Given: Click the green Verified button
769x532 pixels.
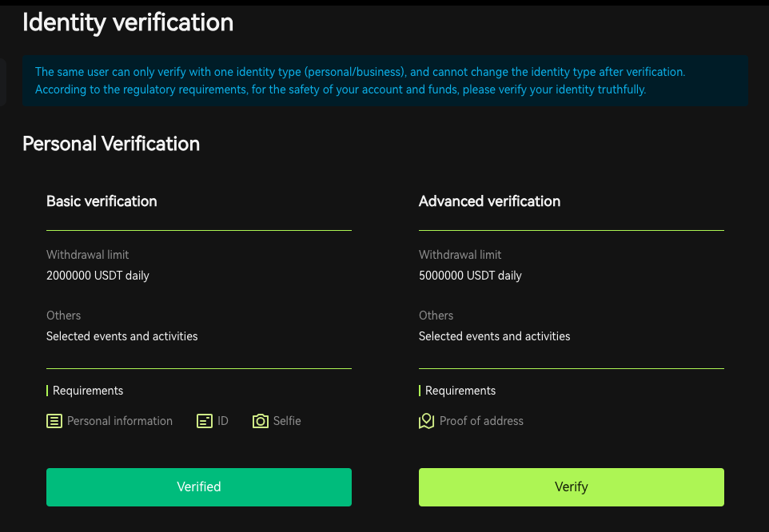Looking at the screenshot, I should click(x=199, y=487).
